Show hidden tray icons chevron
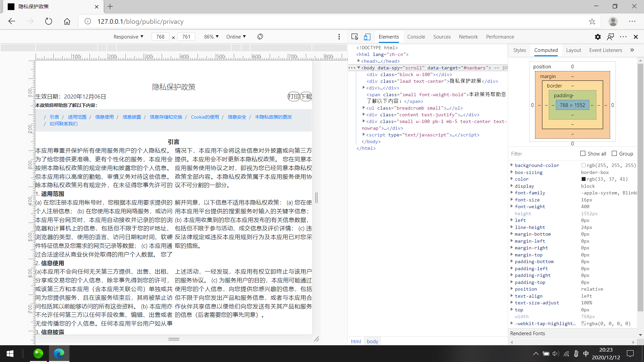 point(536,354)
